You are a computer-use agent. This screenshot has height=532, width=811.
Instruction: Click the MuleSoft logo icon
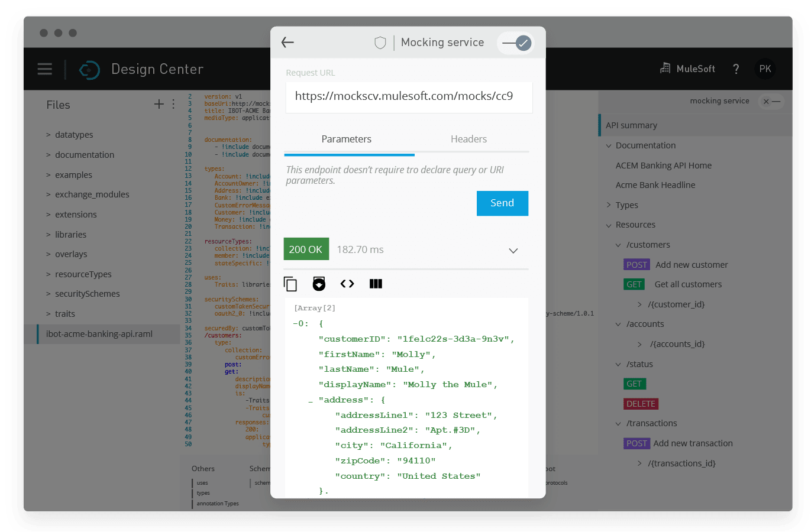click(x=665, y=69)
